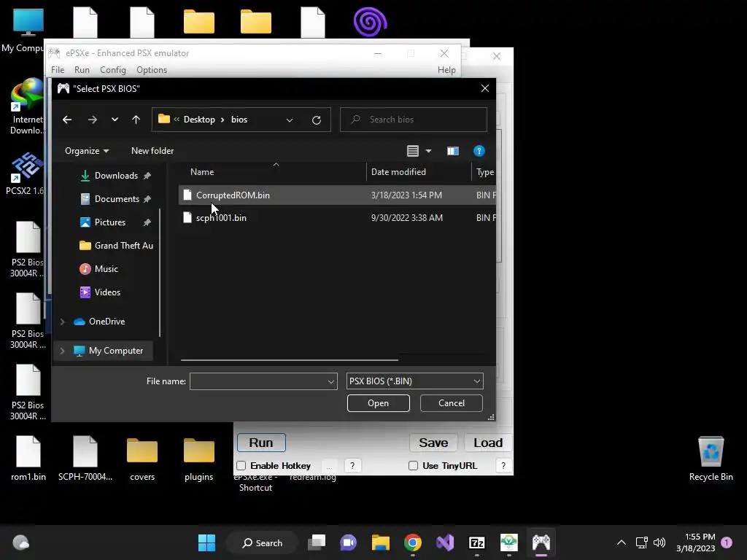The width and height of the screenshot is (747, 560).
Task: Open Google Chrome from taskbar
Action: click(413, 542)
